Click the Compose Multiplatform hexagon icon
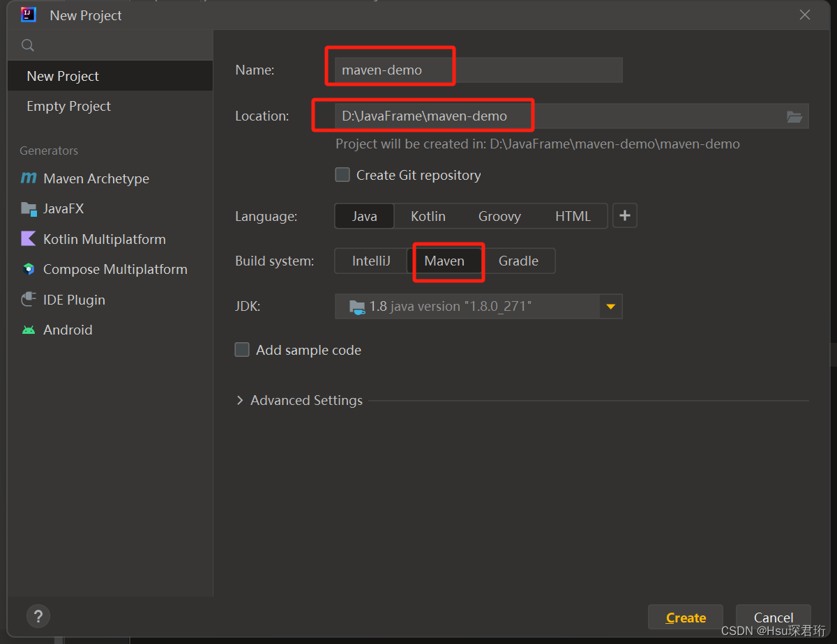The height and width of the screenshot is (644, 837). pyautogui.click(x=29, y=269)
